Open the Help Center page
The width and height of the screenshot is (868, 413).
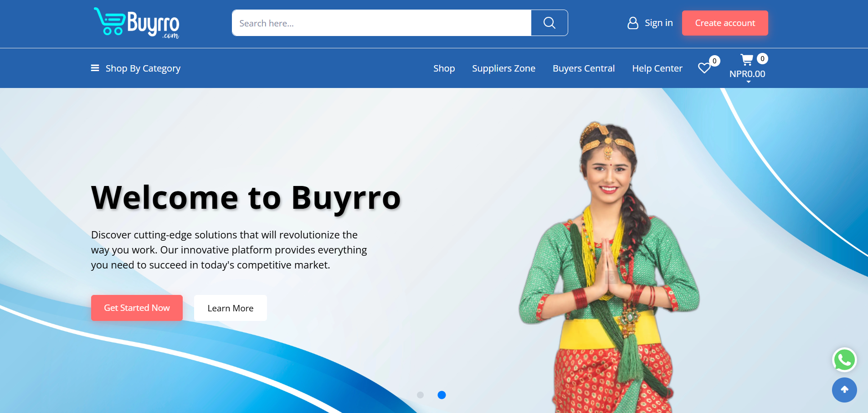click(657, 68)
